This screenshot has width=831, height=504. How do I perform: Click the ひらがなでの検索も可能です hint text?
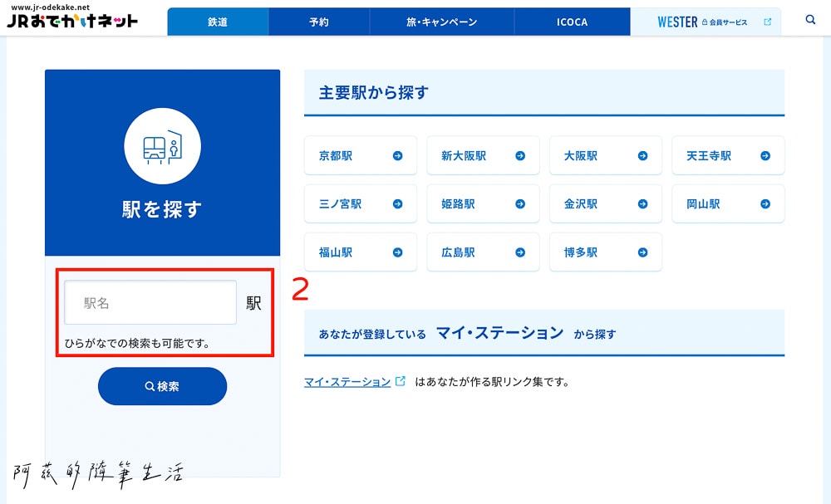click(137, 344)
